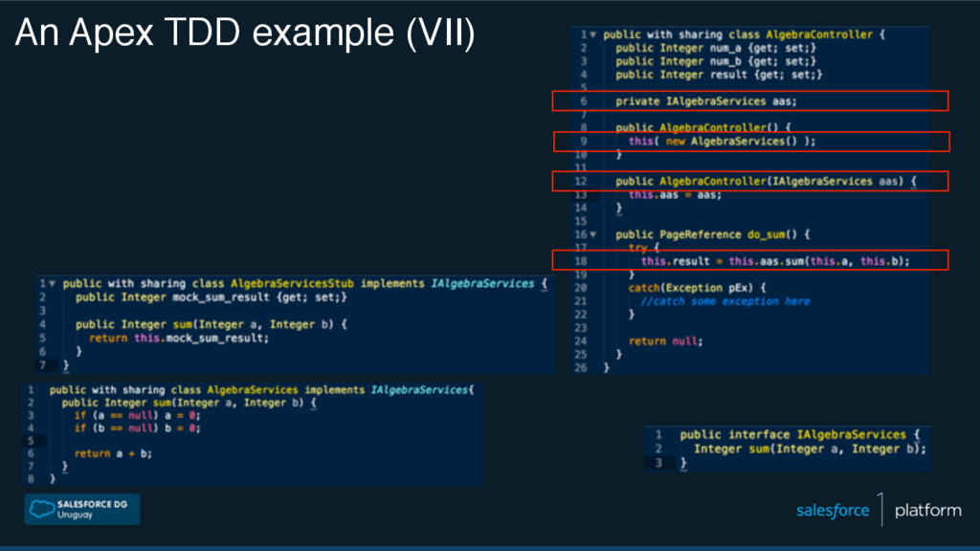Click the line 'public Integer result {get; set;}'
Image resolution: width=980 pixels, height=551 pixels.
(719, 75)
